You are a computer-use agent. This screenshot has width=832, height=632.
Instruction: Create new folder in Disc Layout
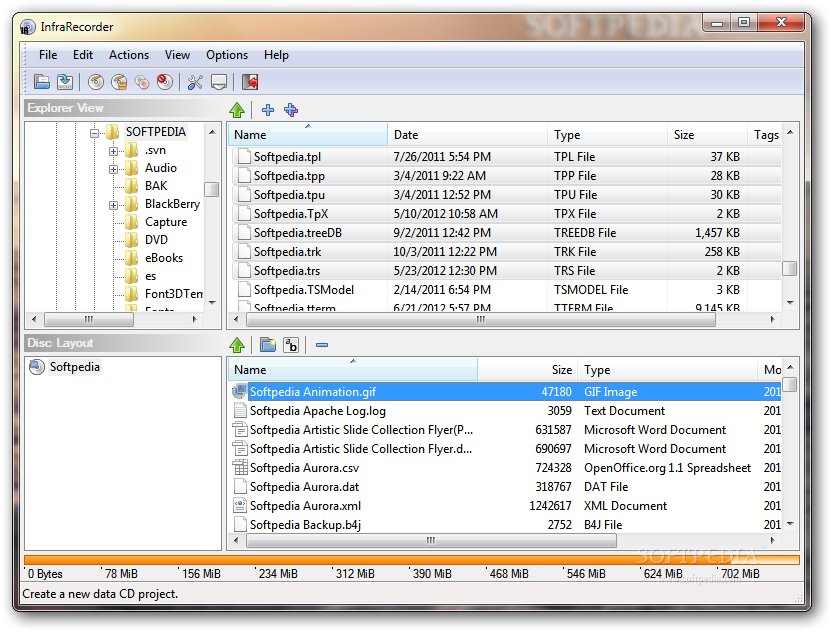(x=268, y=345)
